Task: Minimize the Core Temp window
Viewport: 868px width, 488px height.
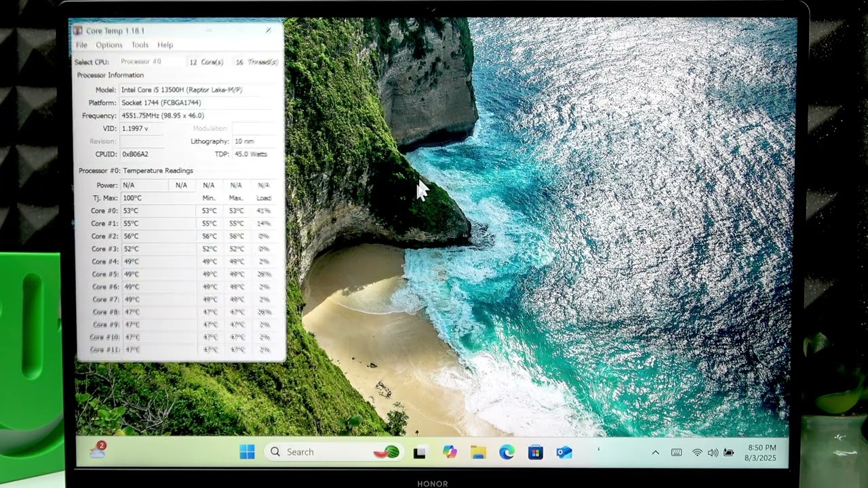Action: [209, 30]
